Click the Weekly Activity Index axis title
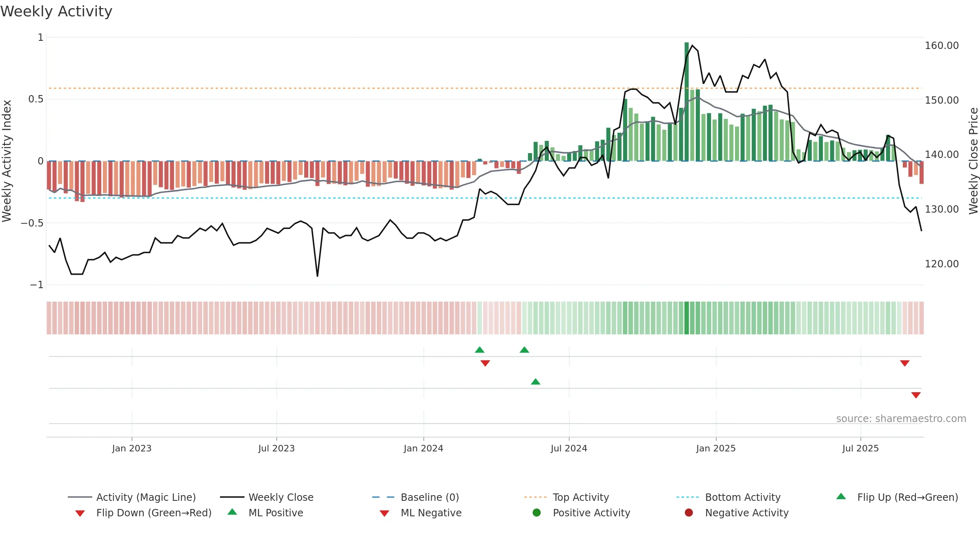The width and height of the screenshot is (980, 551). [x=7, y=161]
